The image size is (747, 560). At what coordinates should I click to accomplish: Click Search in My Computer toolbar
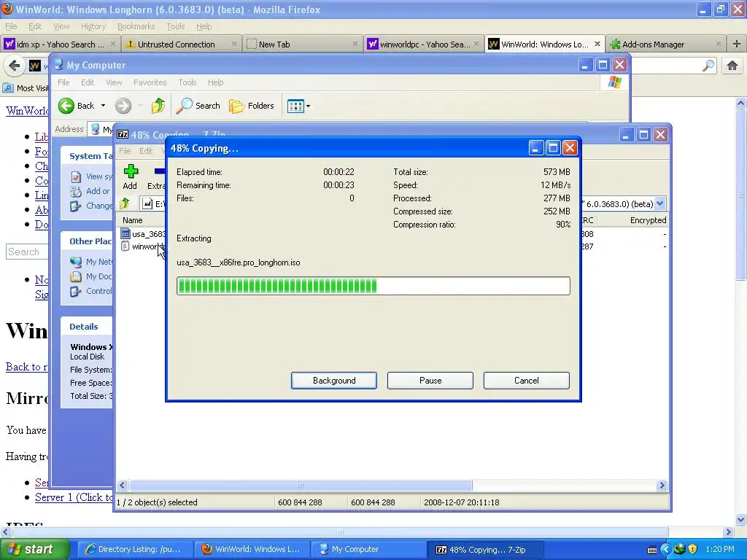coord(198,106)
